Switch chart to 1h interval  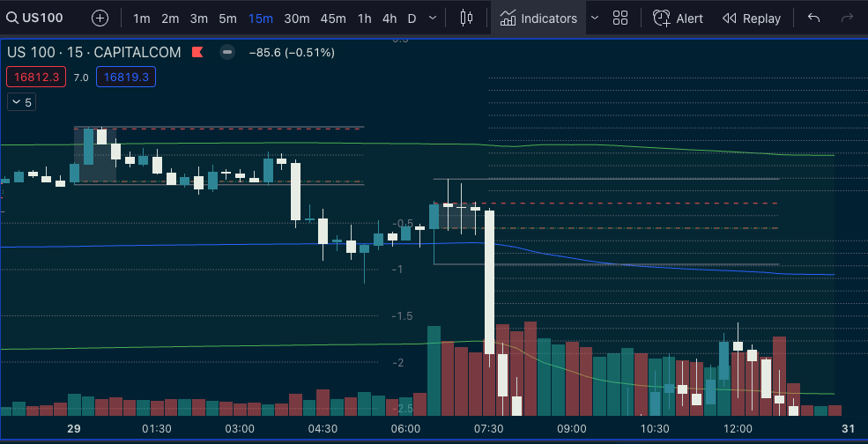pyautogui.click(x=364, y=18)
